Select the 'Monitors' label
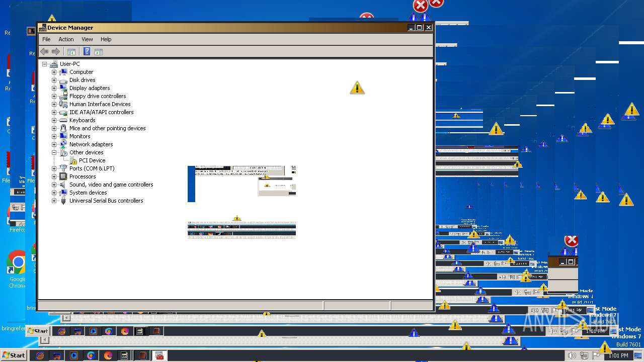 (80, 136)
